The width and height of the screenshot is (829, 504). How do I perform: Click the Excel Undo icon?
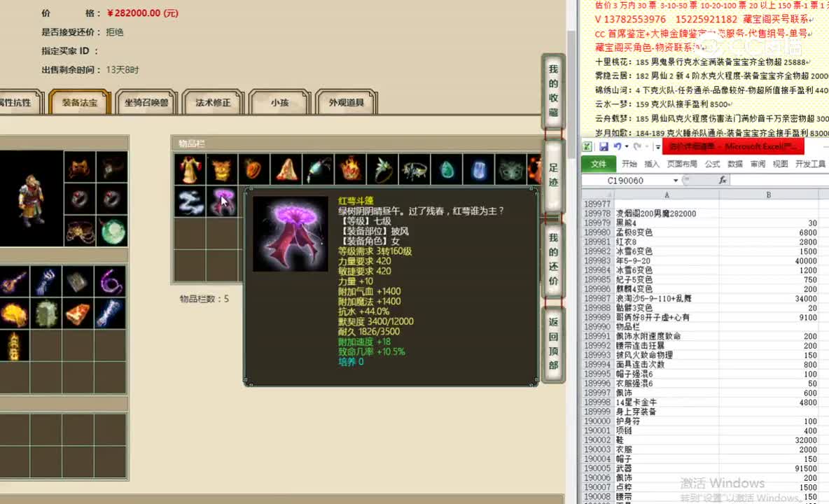tap(617, 146)
